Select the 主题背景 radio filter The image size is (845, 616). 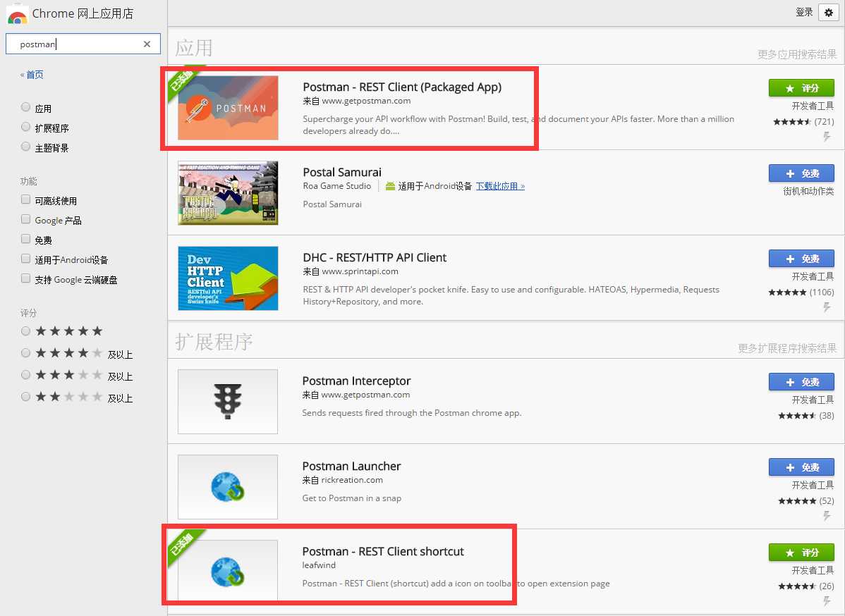pyautogui.click(x=25, y=147)
